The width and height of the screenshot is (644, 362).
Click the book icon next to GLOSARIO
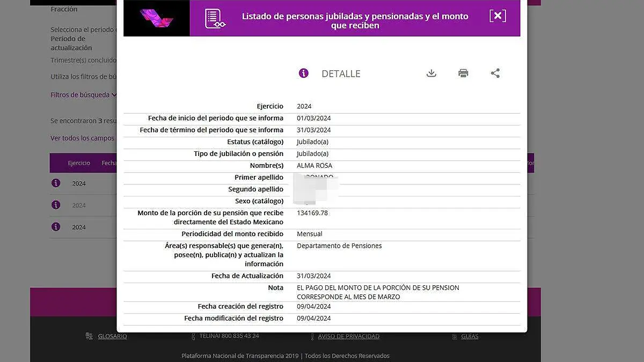pyautogui.click(x=89, y=336)
